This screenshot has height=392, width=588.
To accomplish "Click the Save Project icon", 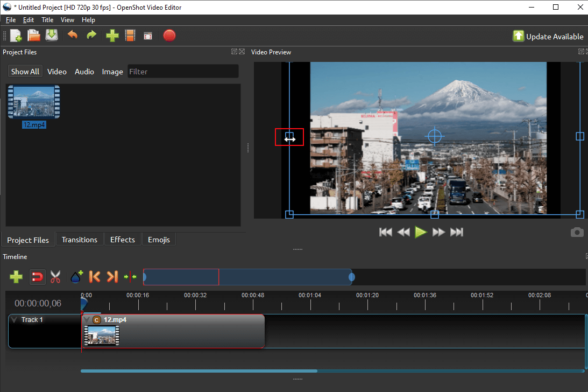I will click(x=52, y=36).
